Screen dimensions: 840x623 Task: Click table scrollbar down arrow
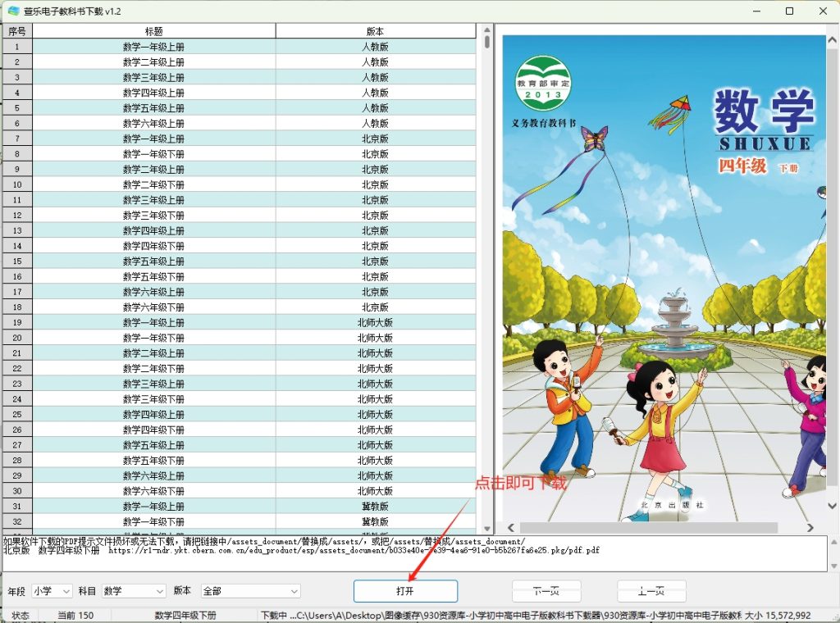click(487, 529)
